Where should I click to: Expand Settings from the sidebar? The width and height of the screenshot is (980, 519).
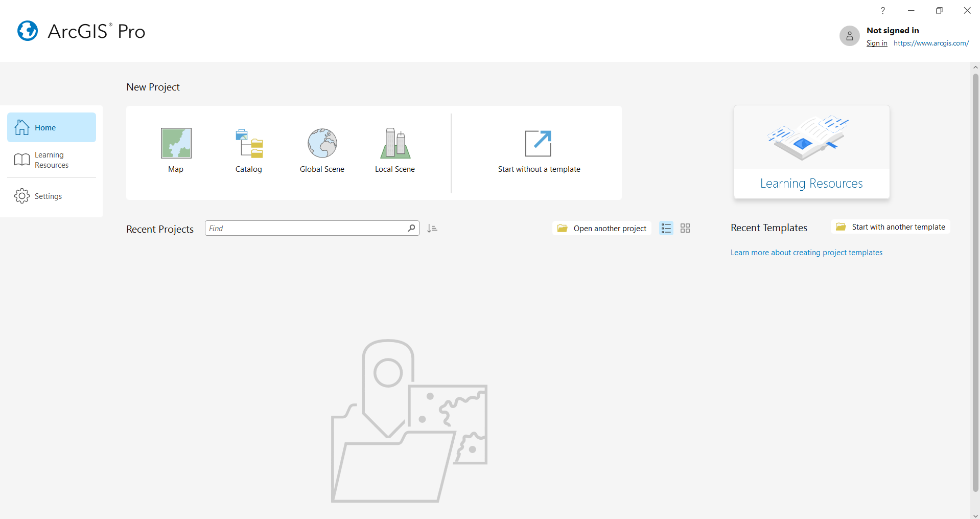tap(49, 196)
